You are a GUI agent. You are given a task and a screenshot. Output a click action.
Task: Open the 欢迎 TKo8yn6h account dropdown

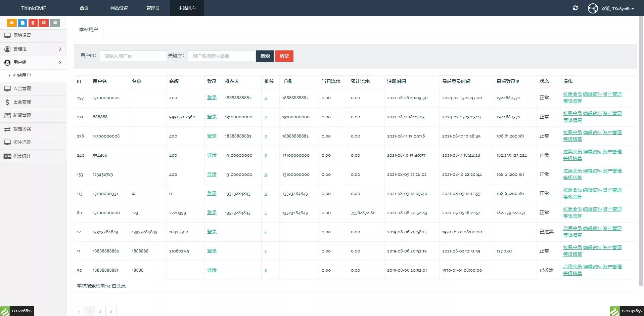[x=618, y=9]
